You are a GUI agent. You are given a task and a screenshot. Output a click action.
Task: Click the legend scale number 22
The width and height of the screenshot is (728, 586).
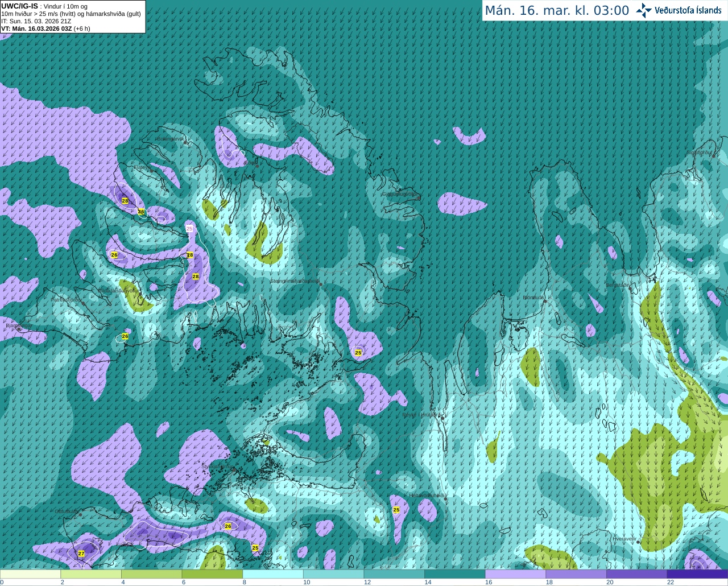pos(670,582)
